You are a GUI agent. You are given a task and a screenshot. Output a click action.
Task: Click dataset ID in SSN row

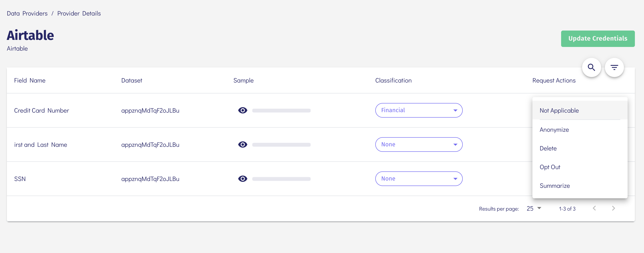point(150,179)
